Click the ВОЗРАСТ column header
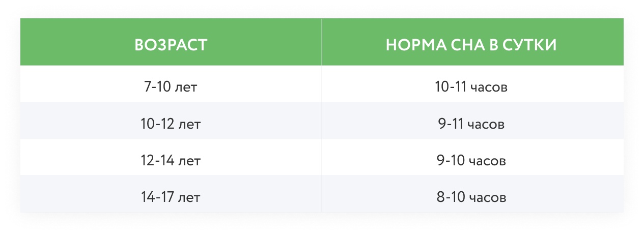644x235 pixels. coord(171,45)
